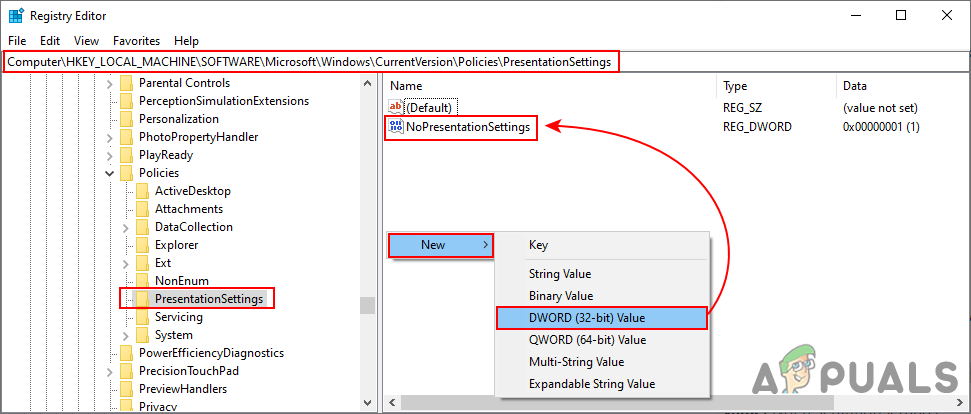Open the Favorites menu
This screenshot has height=414, width=971.
tap(136, 41)
